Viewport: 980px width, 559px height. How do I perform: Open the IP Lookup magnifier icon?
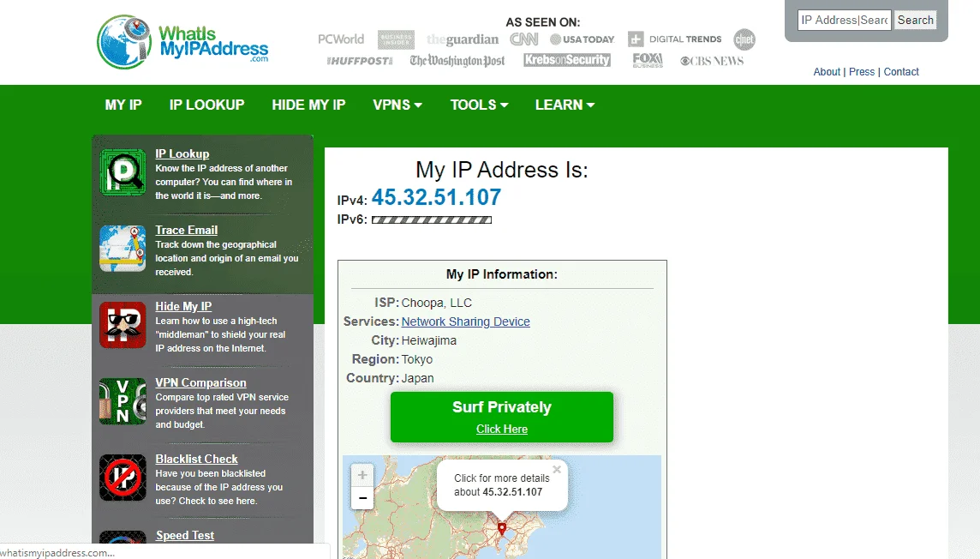click(123, 172)
